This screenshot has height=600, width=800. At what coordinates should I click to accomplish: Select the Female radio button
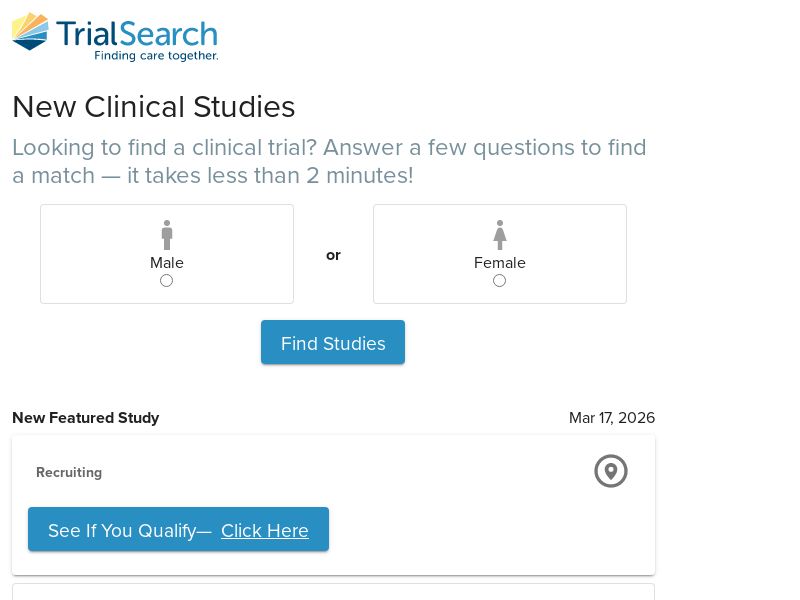[499, 281]
